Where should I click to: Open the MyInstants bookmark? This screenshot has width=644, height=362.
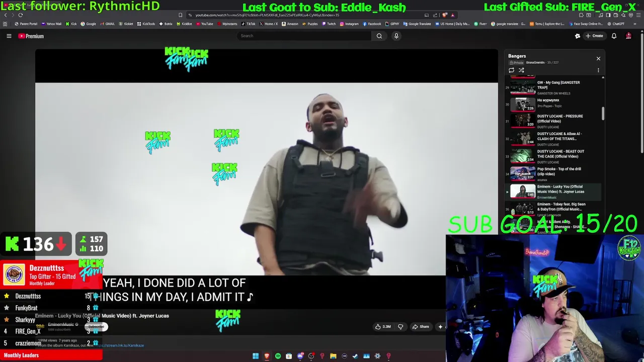[227, 24]
